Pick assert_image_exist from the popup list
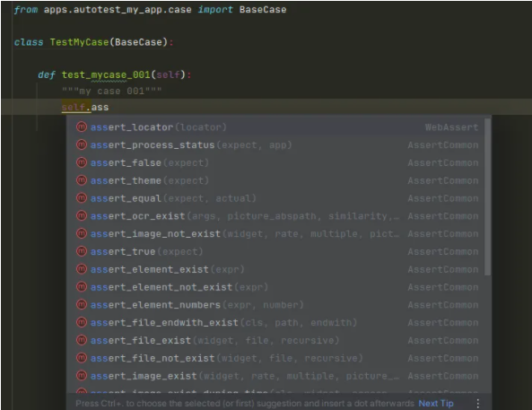 click(278, 375)
